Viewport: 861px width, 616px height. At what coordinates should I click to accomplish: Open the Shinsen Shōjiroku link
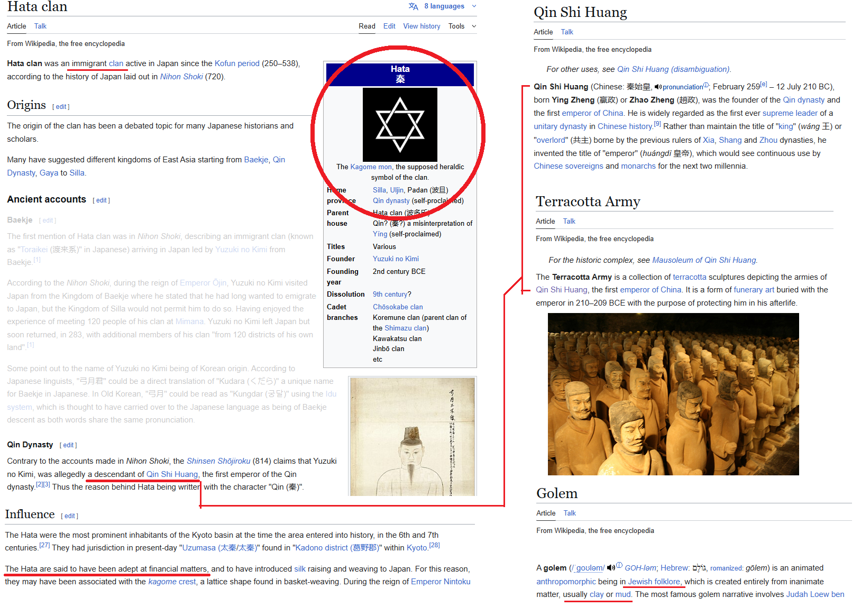tap(218, 461)
